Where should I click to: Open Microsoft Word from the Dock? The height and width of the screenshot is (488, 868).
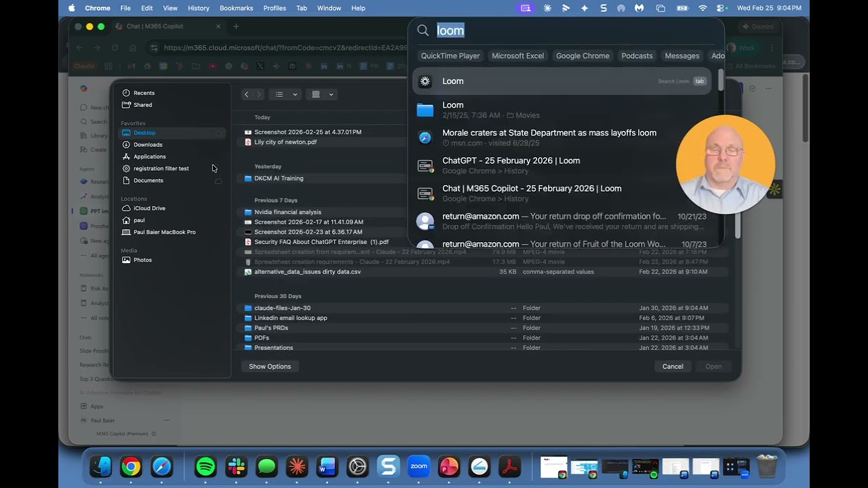(x=327, y=466)
